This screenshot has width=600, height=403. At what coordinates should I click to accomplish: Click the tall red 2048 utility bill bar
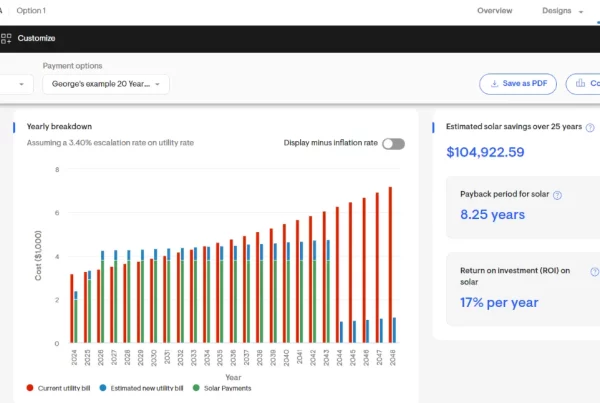click(389, 265)
